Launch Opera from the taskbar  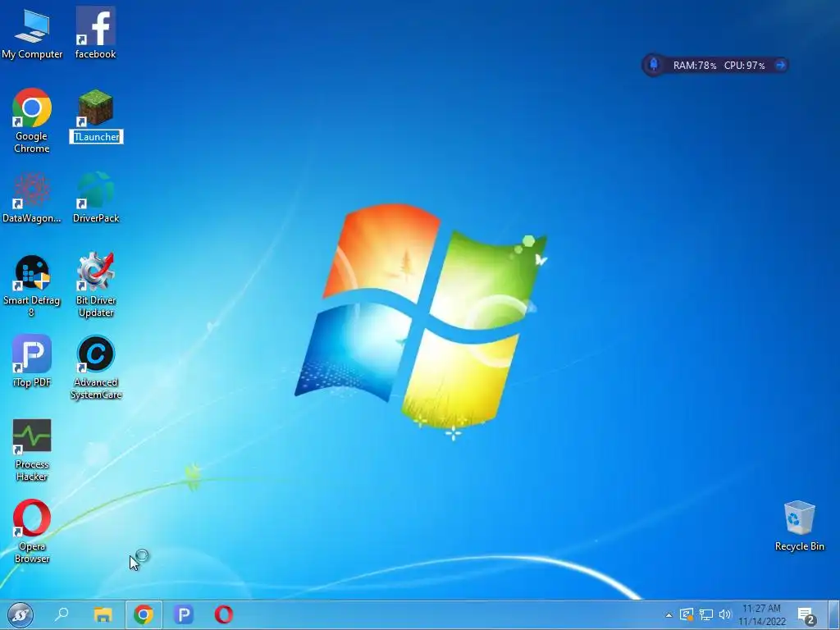(223, 614)
